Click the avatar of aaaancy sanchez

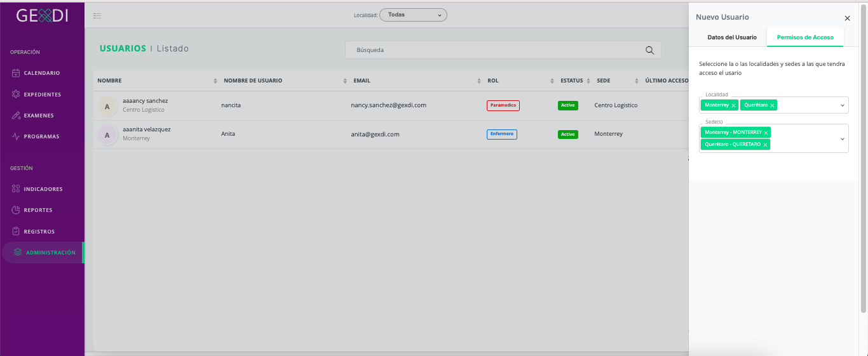[107, 106]
